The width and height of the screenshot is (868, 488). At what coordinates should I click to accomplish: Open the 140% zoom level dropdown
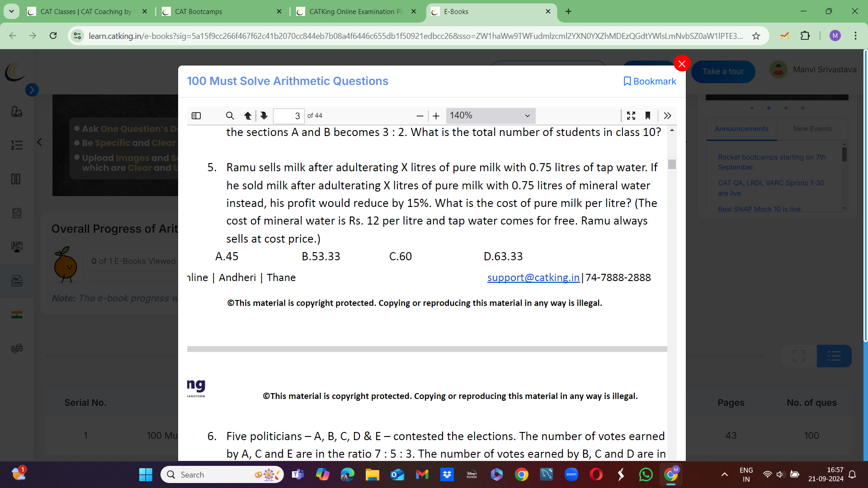pos(491,116)
